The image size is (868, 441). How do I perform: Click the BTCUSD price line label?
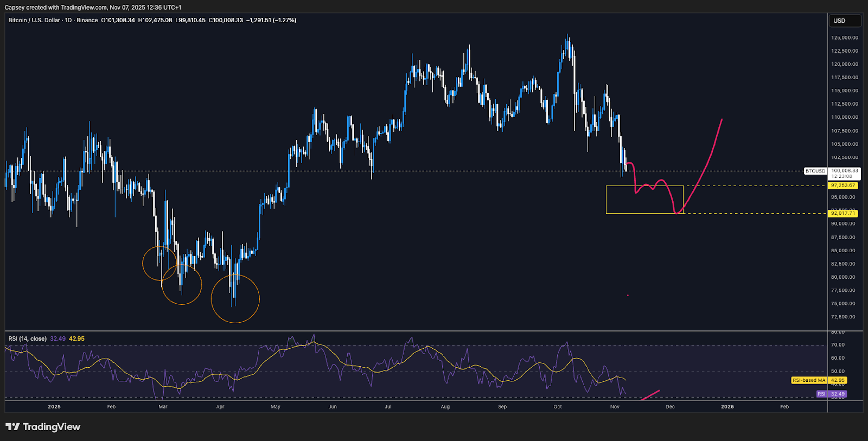pos(815,171)
